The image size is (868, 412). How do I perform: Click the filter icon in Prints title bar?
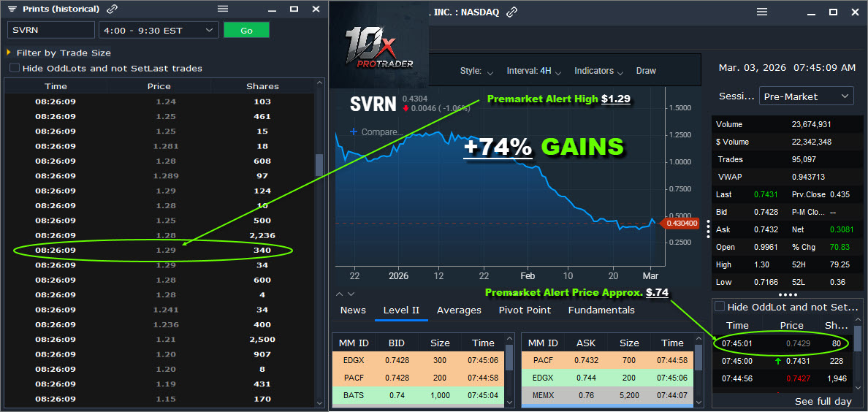(12, 9)
